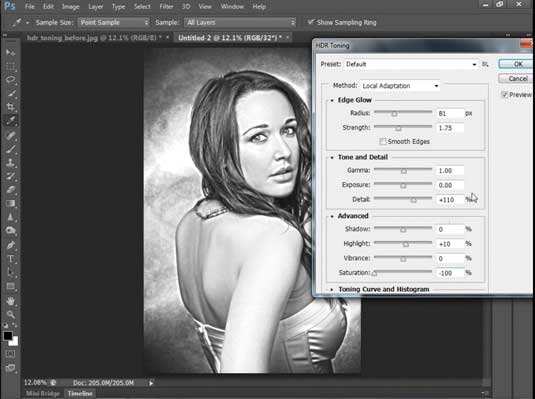This screenshot has width=535, height=399.
Task: Click the Highlight value field
Action: pos(450,244)
